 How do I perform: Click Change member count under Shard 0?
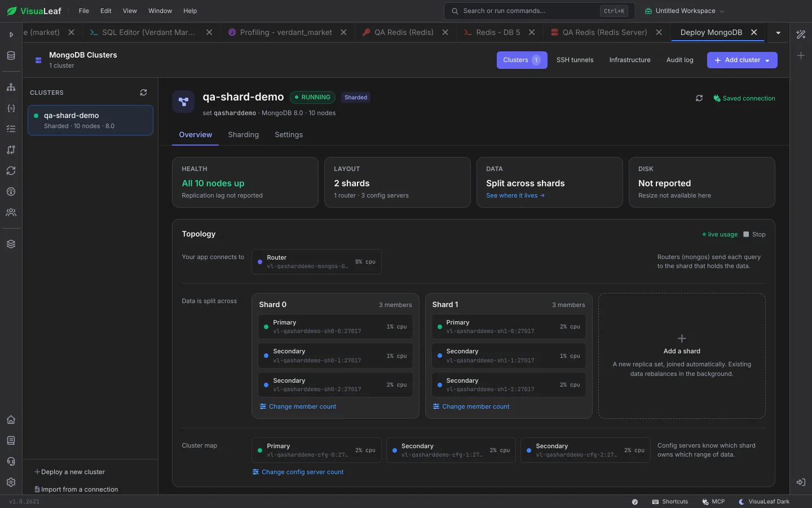298,406
